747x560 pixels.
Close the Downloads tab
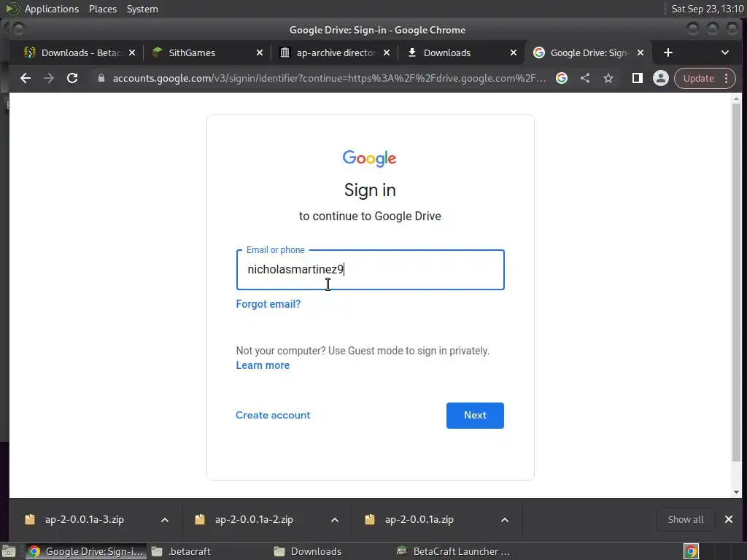point(514,52)
